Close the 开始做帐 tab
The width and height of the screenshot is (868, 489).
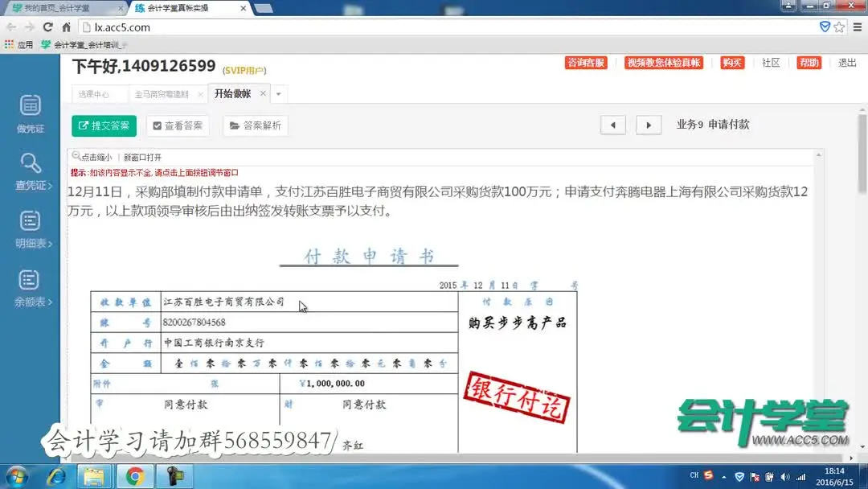click(263, 93)
